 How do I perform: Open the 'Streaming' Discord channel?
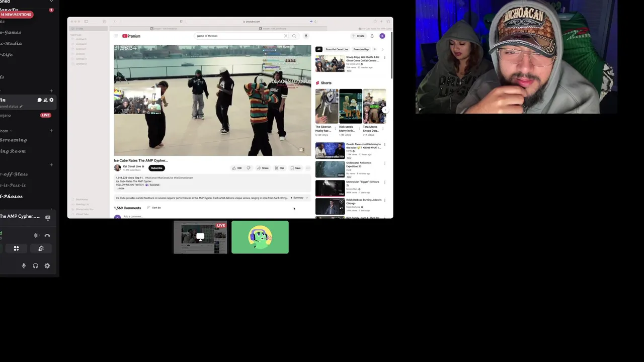tap(14, 140)
